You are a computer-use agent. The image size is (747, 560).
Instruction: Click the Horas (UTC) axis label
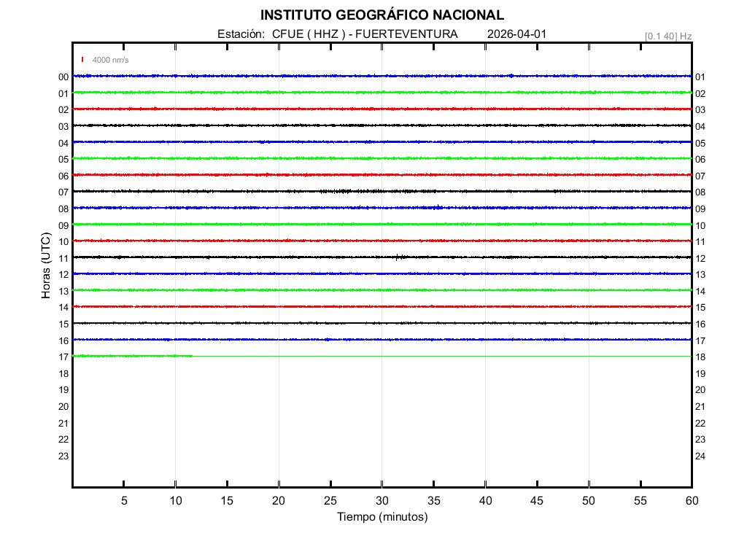(x=46, y=266)
